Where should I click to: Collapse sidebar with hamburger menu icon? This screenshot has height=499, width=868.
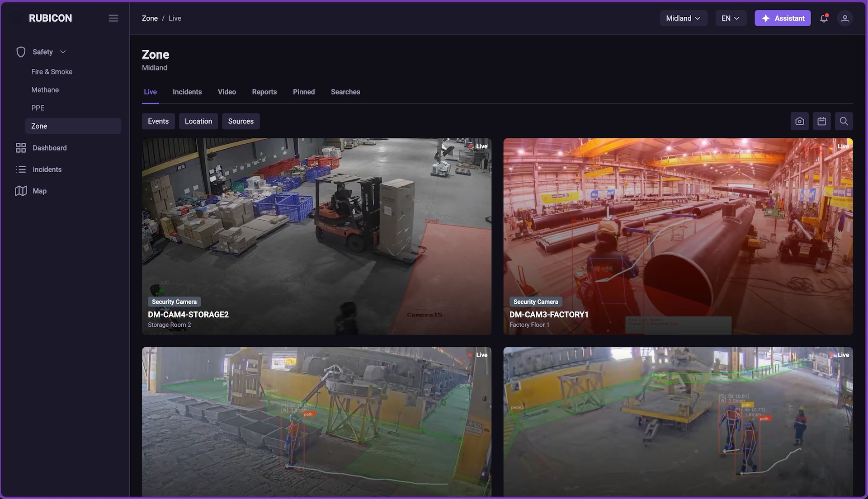[x=113, y=18]
